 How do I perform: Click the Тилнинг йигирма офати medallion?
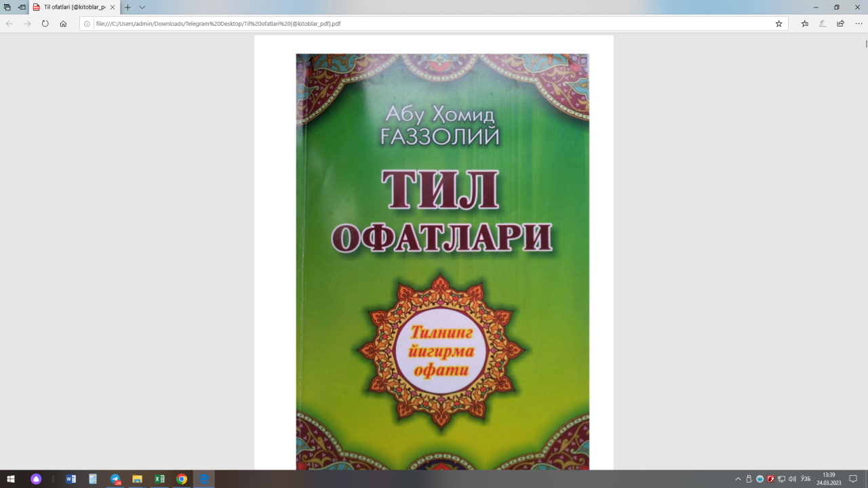tap(441, 351)
